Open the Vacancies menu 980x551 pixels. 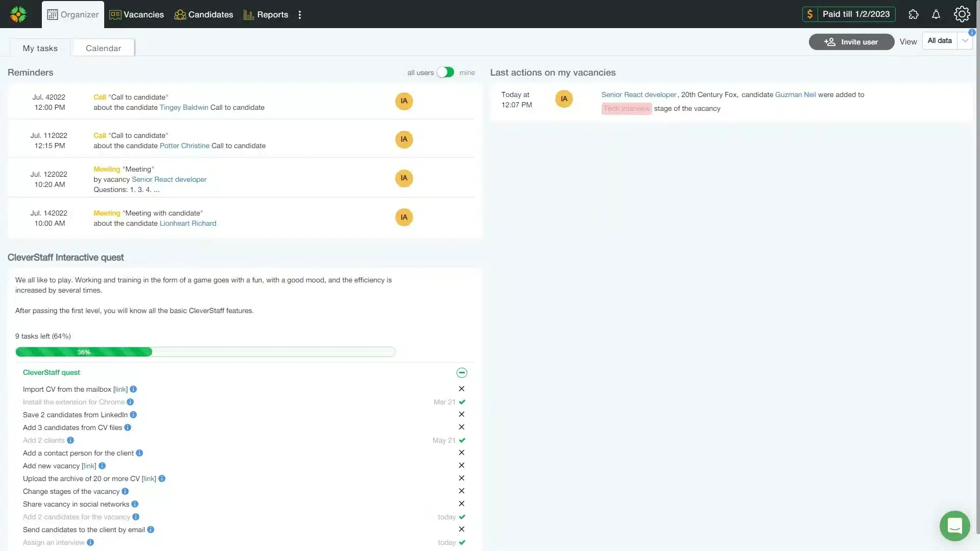tap(137, 15)
